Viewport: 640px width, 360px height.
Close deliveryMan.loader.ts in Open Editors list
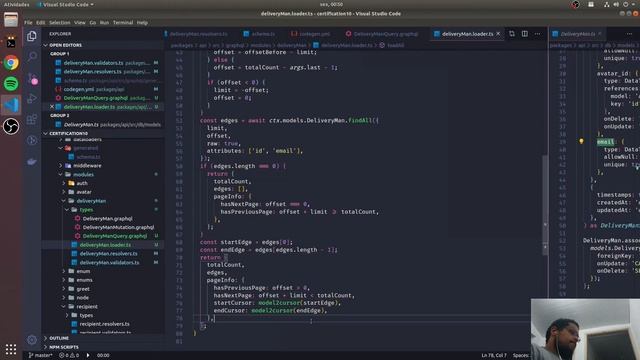pyautogui.click(x=52, y=107)
